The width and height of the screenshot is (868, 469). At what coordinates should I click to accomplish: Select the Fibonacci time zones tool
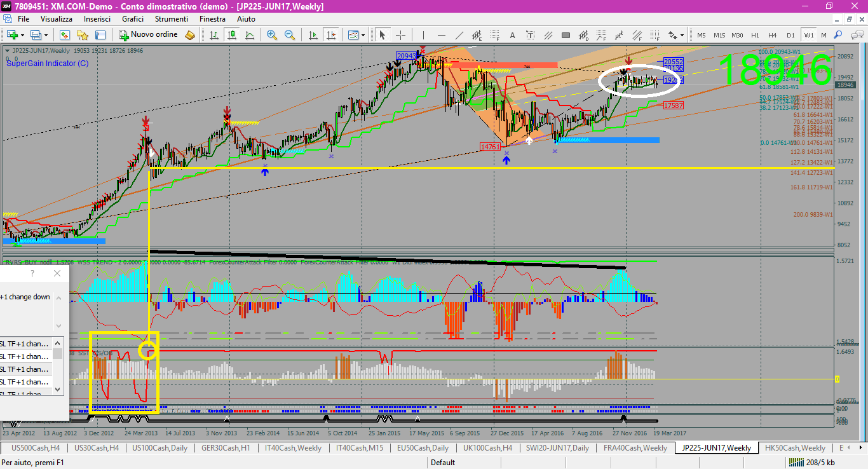coord(654,35)
